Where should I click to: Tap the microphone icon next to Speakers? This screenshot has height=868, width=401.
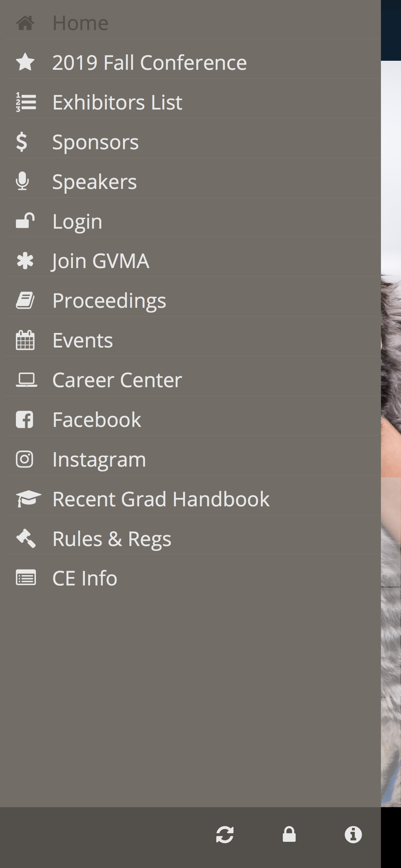(23, 181)
